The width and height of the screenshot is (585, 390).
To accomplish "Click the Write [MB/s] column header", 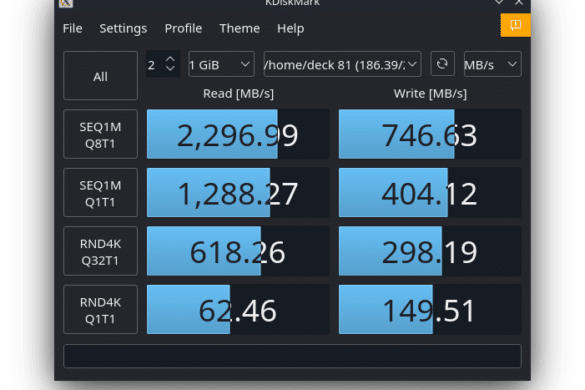I will pos(430,94).
